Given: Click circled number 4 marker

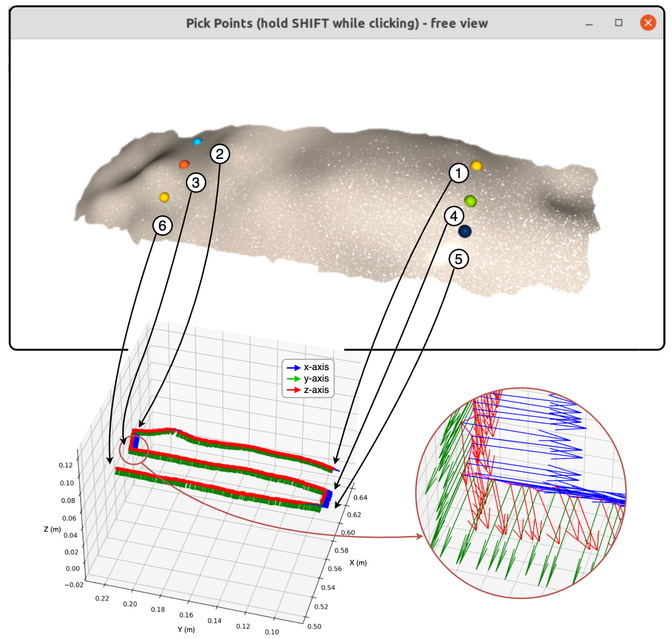Looking at the screenshot, I should click(x=454, y=216).
